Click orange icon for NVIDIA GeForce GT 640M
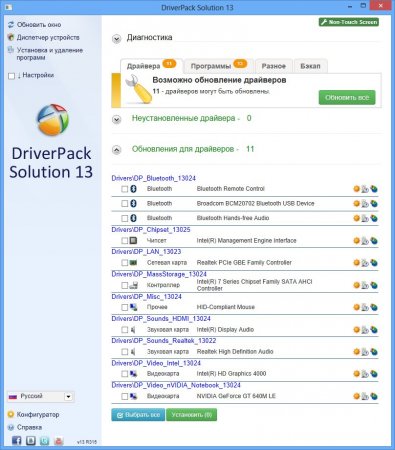Screen dimensions: 395x450 point(356,396)
